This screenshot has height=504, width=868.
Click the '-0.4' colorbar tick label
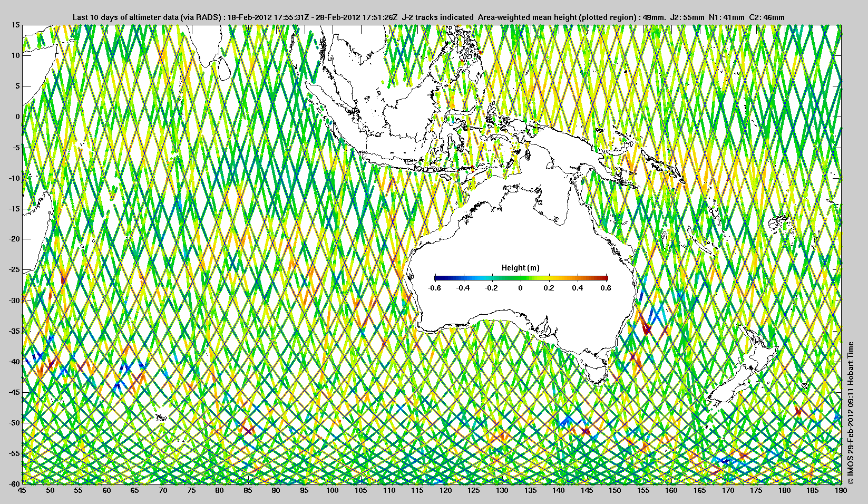(x=463, y=288)
